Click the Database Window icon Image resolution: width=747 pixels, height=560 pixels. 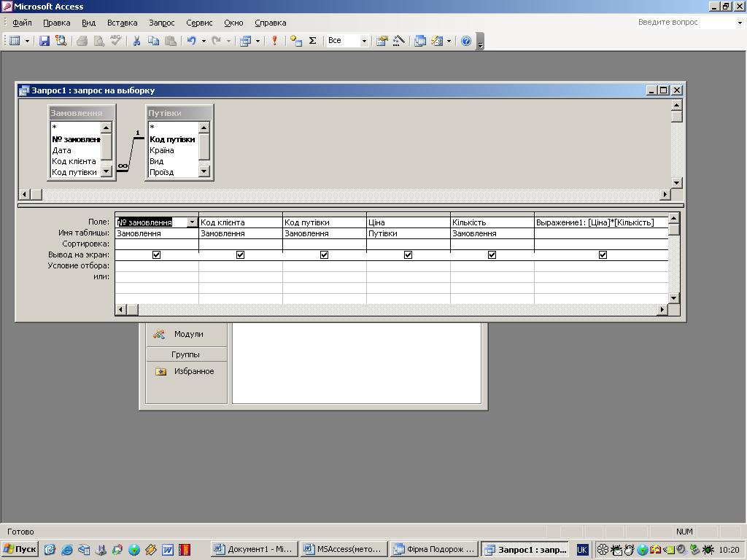pyautogui.click(x=420, y=41)
